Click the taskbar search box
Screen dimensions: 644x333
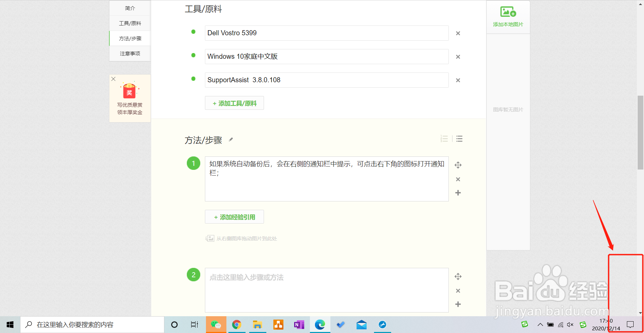pos(92,325)
